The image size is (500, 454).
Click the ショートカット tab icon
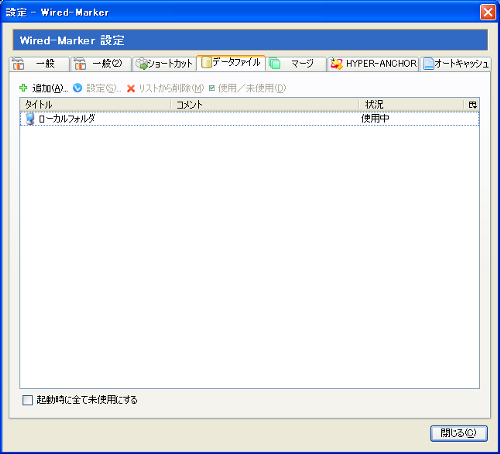coord(141,63)
